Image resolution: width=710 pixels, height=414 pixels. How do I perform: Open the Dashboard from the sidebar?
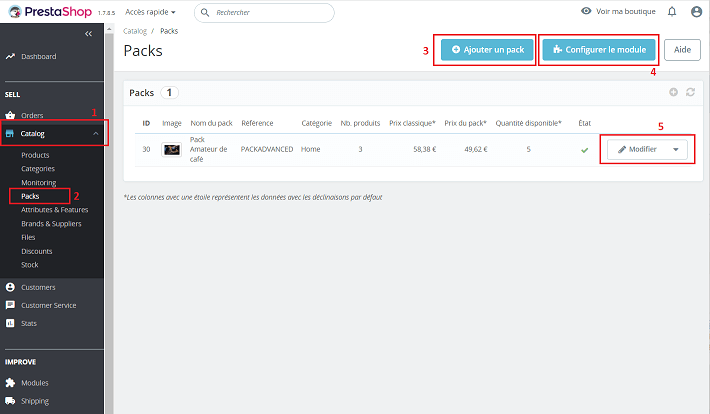tap(38, 56)
